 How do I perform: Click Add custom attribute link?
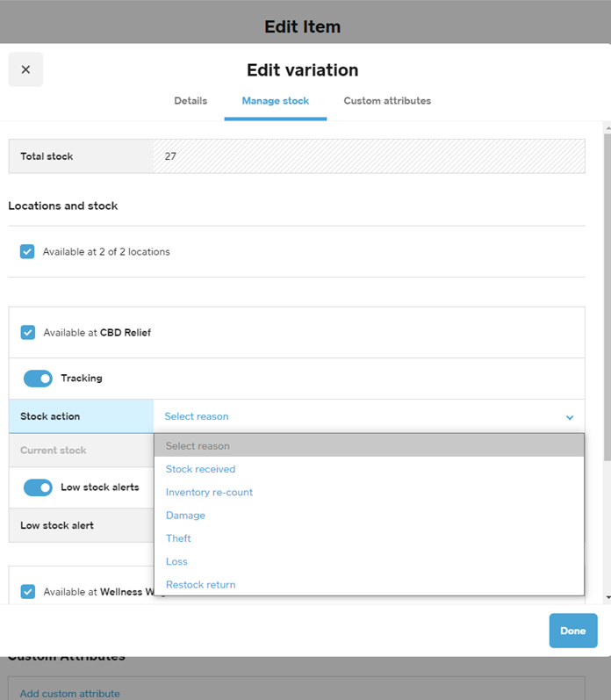tap(69, 693)
